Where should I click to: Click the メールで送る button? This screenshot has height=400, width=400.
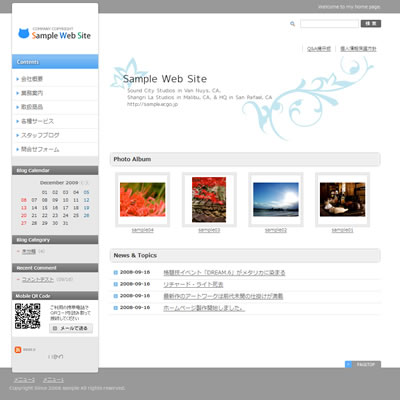pyautogui.click(x=71, y=328)
